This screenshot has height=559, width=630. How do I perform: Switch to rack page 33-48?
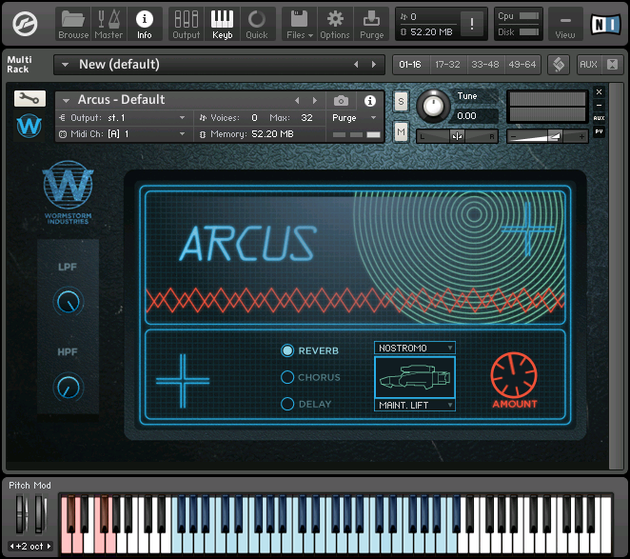pos(485,64)
